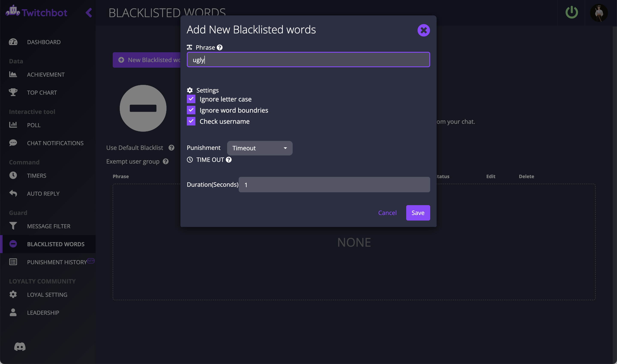Click the Duration seconds input field
This screenshot has width=617, height=364.
tap(334, 184)
